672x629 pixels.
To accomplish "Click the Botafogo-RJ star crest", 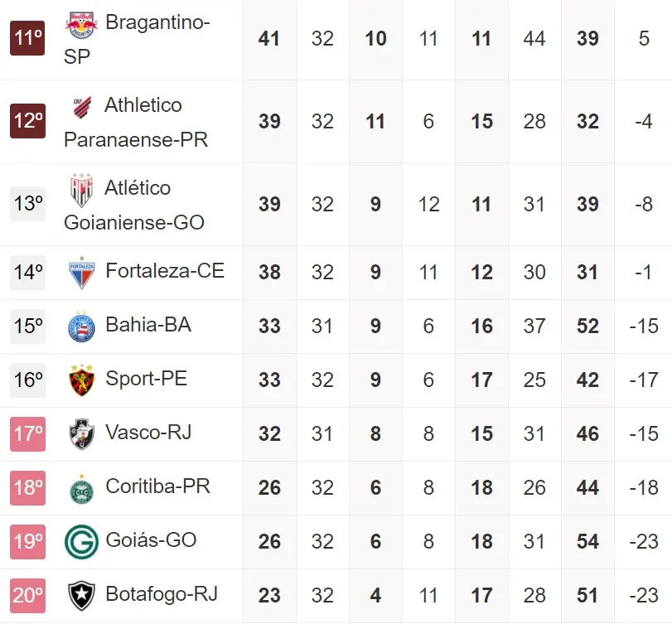I will click(x=81, y=596).
